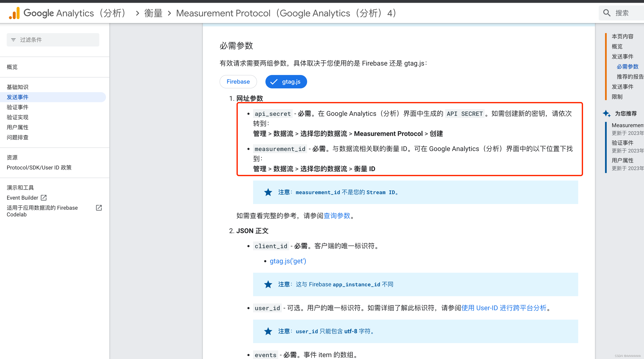Viewport: 644px width, 359px height.
Task: Open the 衡量 breadcrumb link
Action: (x=154, y=13)
